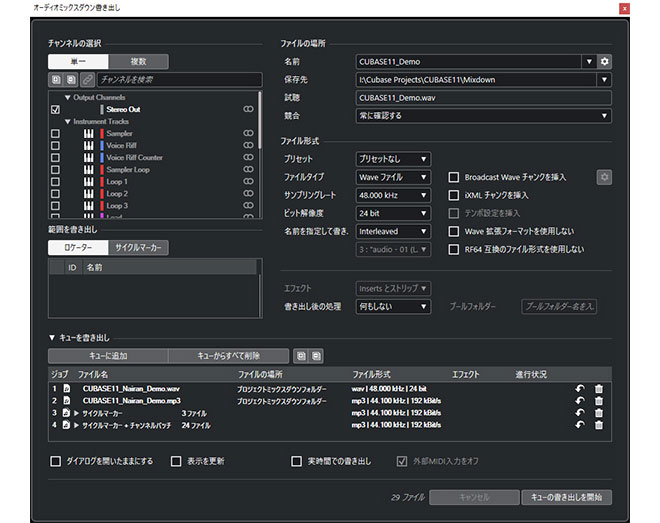Restore settings for job 1 wav
660x523 pixels.
tap(580, 389)
